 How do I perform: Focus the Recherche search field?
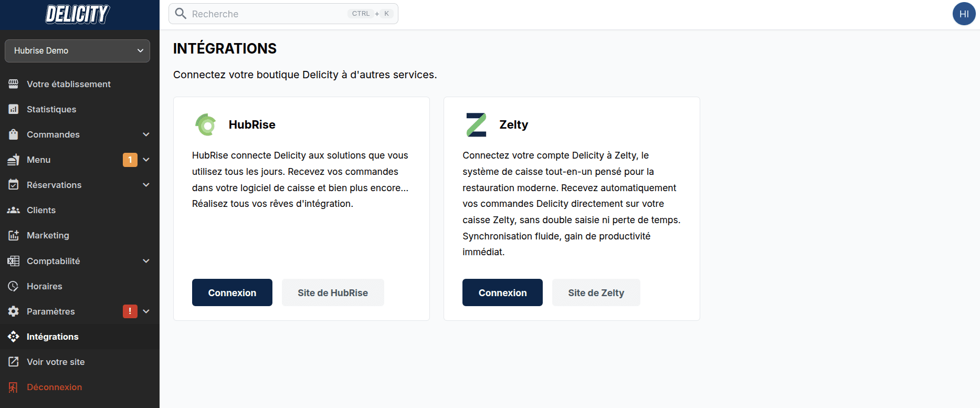pos(283,14)
